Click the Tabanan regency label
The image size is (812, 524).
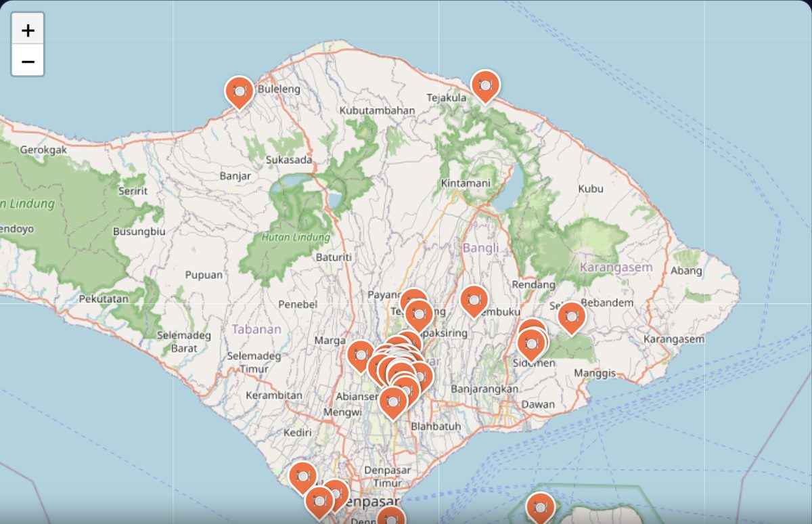coord(256,329)
